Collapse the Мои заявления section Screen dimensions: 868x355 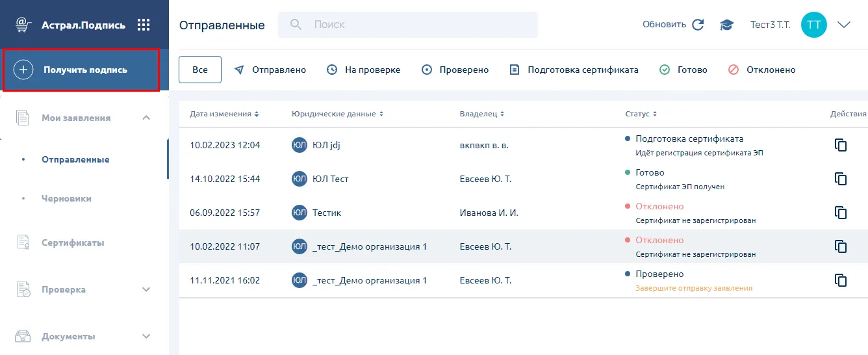[146, 118]
